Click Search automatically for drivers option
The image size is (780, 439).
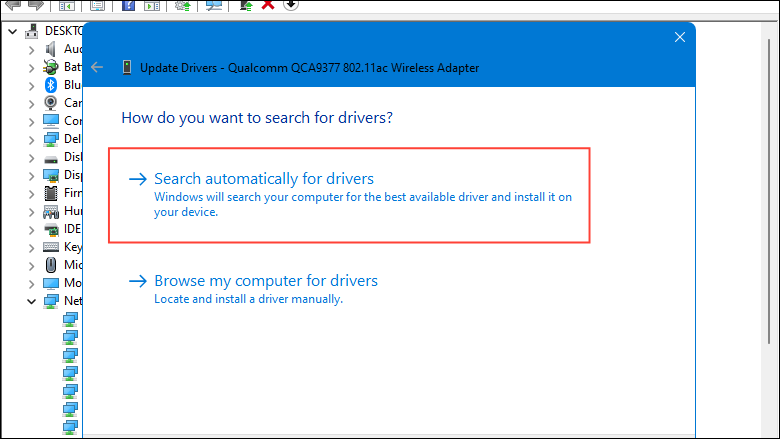349,195
